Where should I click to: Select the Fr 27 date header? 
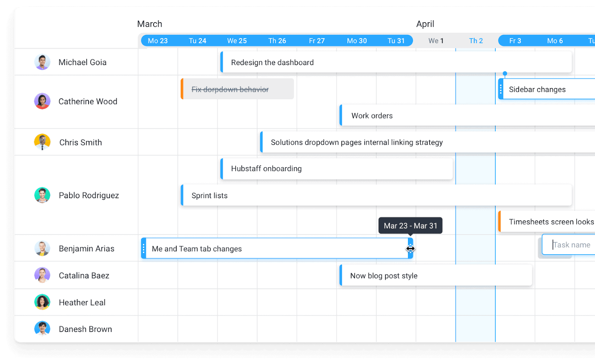[x=317, y=41]
